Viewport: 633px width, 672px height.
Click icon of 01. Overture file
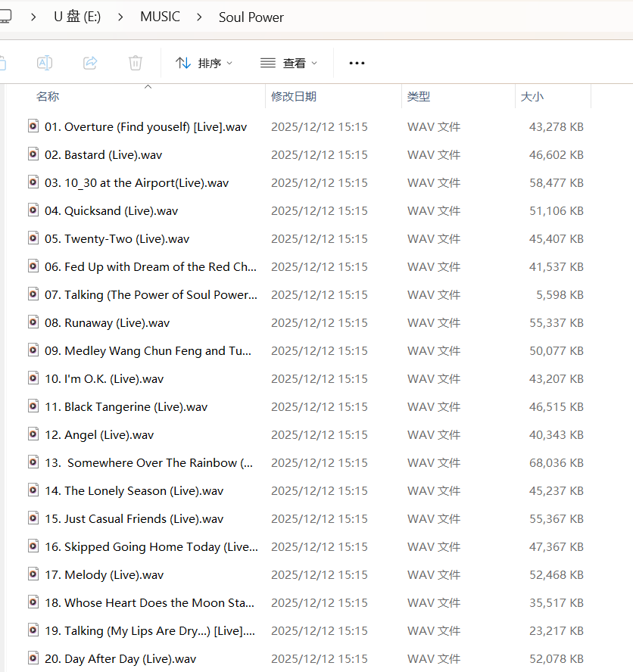[x=33, y=126]
